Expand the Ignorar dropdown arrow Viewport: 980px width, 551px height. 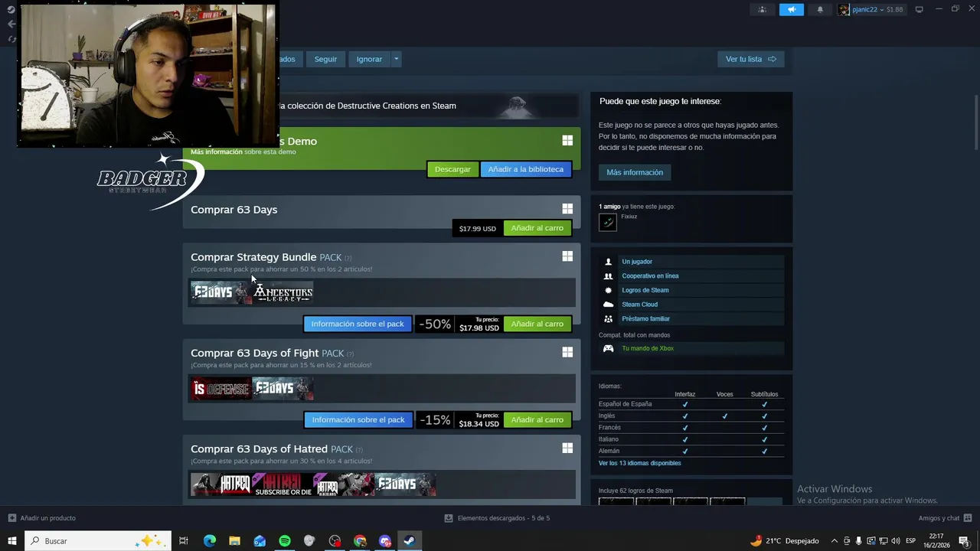pyautogui.click(x=396, y=59)
